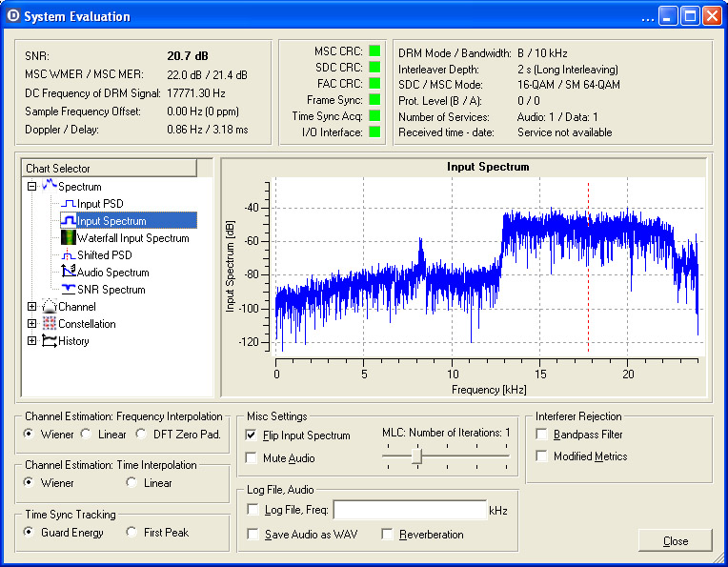Click the Spectrum category icon
This screenshot has height=567, width=728.
point(50,185)
